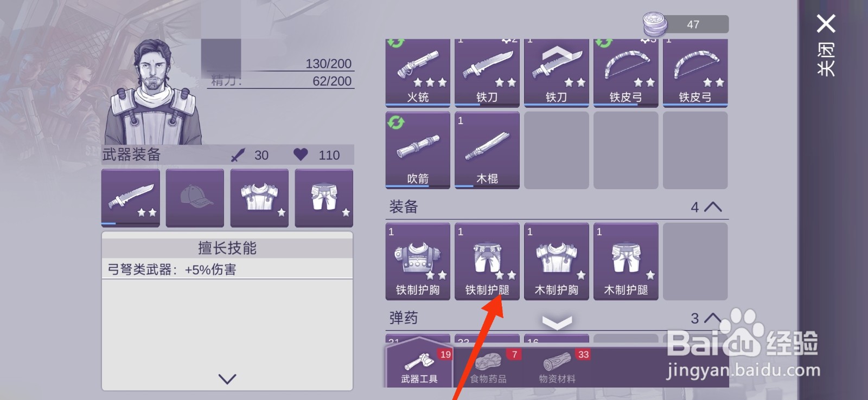Expand the 擅长技能 panel downward arrow
The width and height of the screenshot is (868, 400).
(x=227, y=379)
